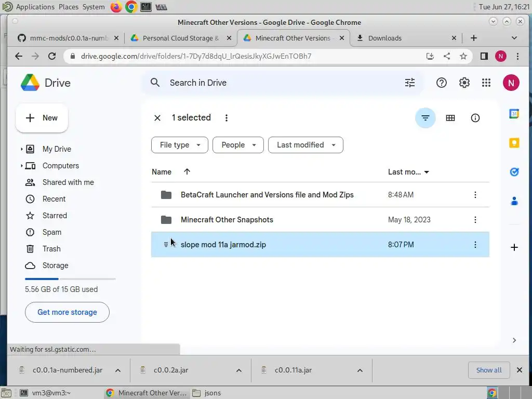This screenshot has height=399, width=532.
Task: Switch to Personal Cloud Storage tab
Action: pos(180,38)
